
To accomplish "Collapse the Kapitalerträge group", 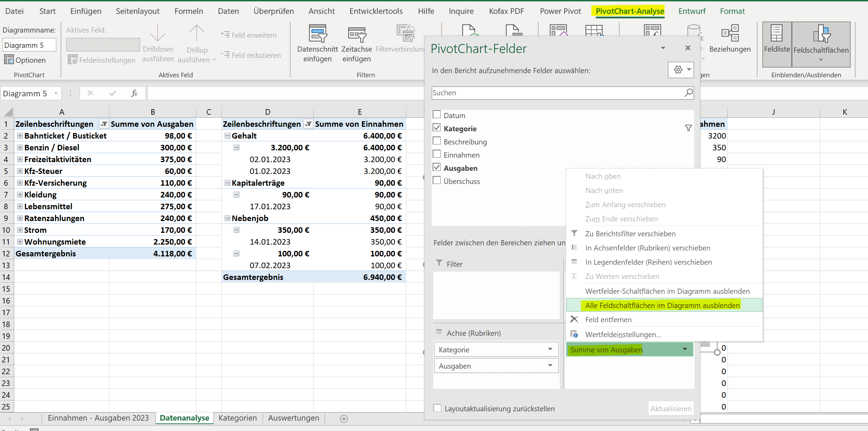I will (x=227, y=183).
